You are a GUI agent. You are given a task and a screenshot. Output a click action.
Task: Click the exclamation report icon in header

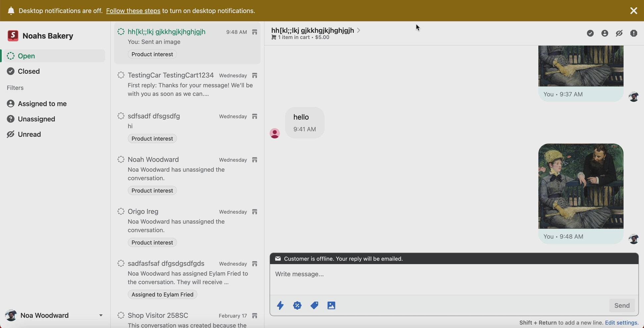[x=634, y=33]
